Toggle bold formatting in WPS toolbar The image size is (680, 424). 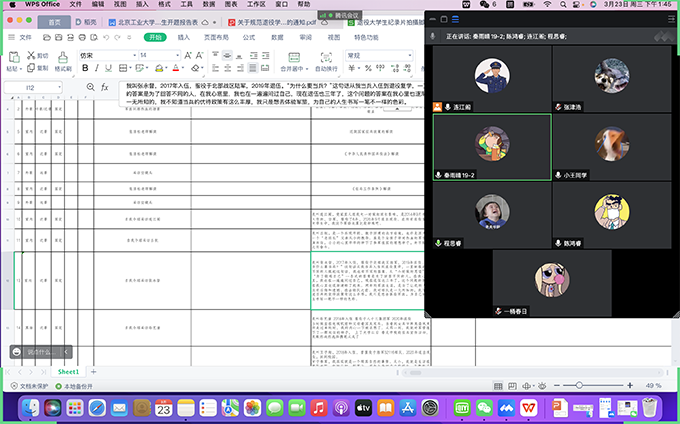click(x=85, y=69)
